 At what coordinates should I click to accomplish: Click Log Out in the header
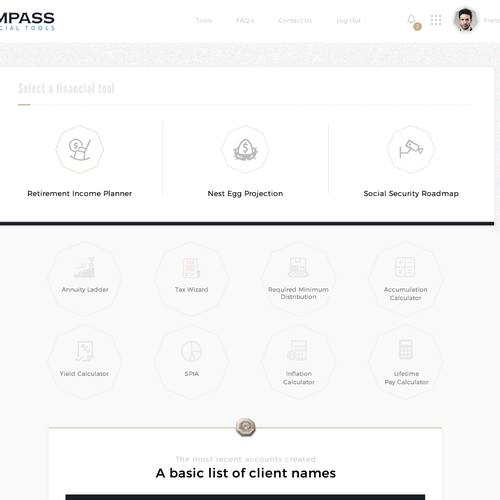pyautogui.click(x=348, y=21)
